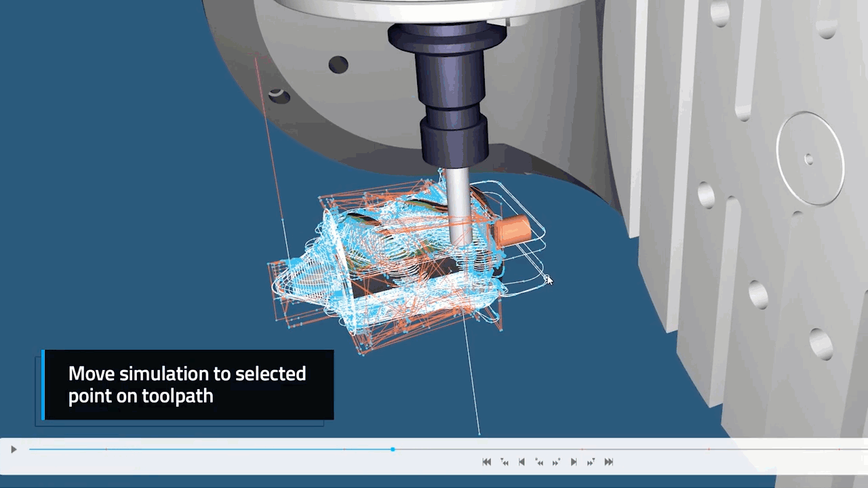Click the blue timeline progress handle
This screenshot has width=868, height=488.
tap(393, 449)
